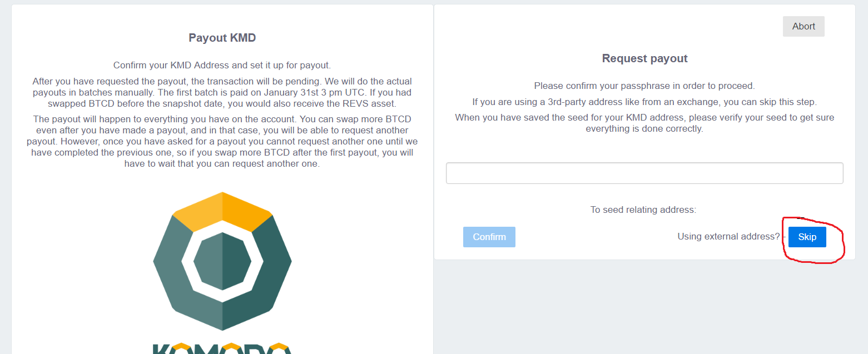Click the KOMODO wordmark below logo

[x=222, y=348]
